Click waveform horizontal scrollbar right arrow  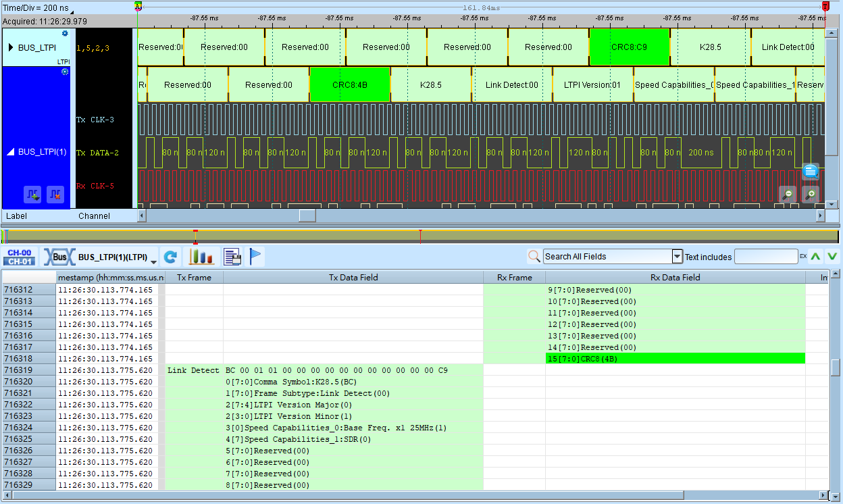[x=820, y=216]
